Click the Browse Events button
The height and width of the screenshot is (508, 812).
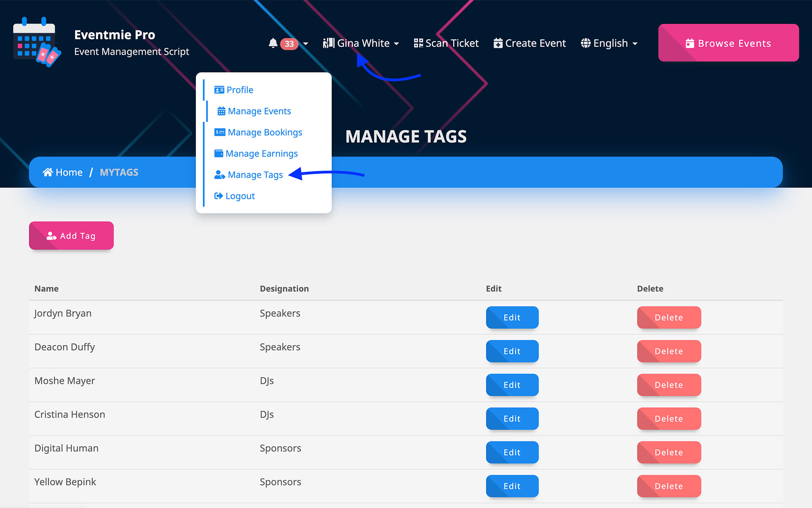tap(728, 43)
